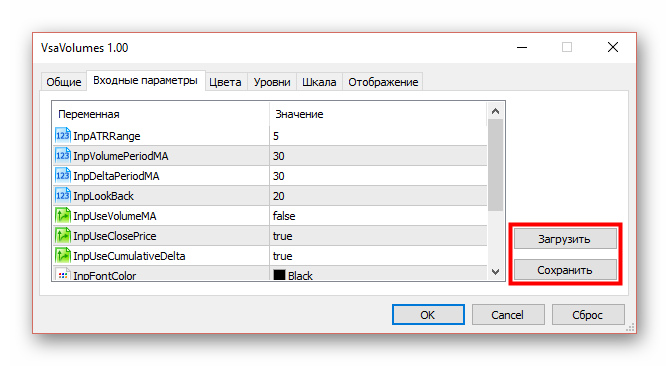The image size is (669, 366).
Task: Click the boolean icon beside InpUseCumulativeDelta
Action: click(x=63, y=256)
